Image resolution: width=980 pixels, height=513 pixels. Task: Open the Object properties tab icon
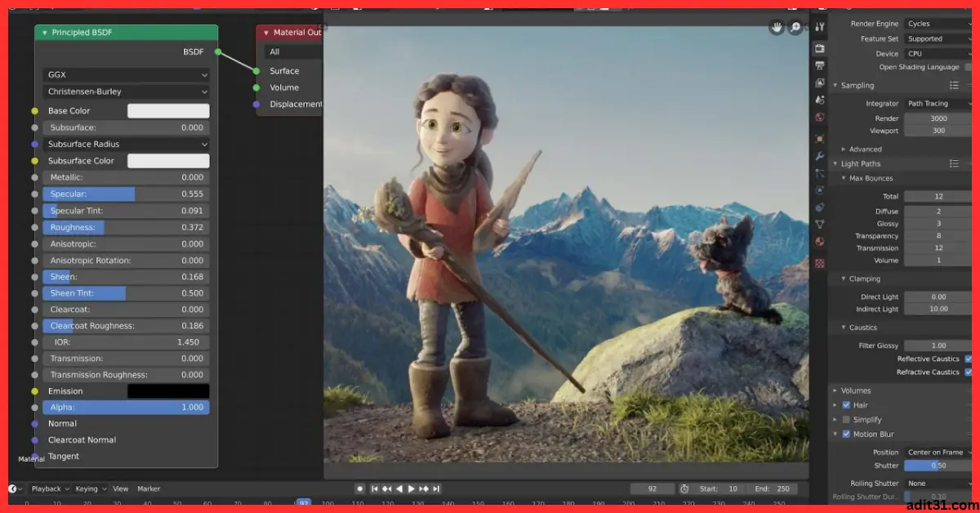tap(820, 139)
